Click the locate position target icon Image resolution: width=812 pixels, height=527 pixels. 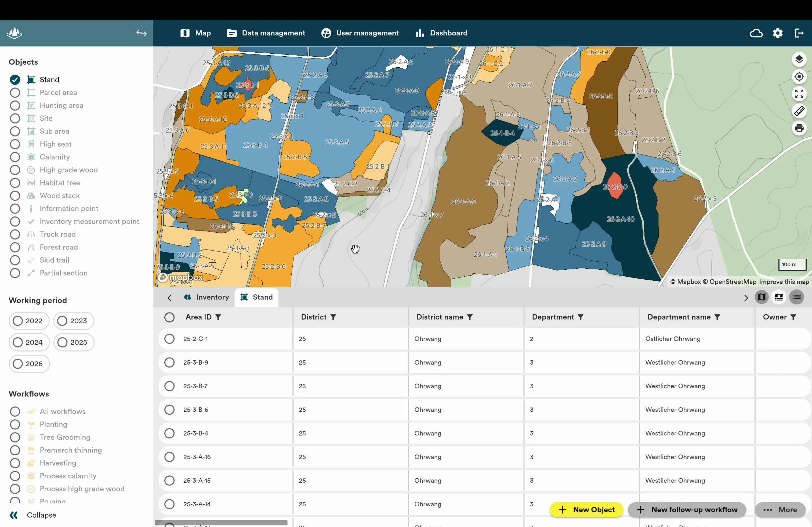coord(799,77)
